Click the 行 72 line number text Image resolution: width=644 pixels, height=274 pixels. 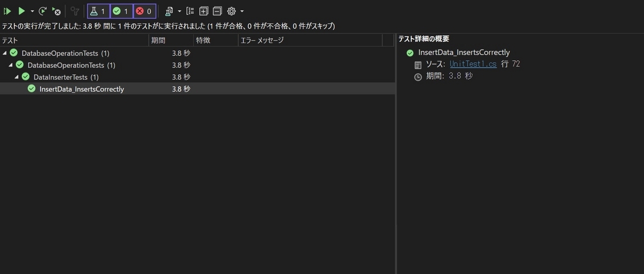pyautogui.click(x=510, y=64)
